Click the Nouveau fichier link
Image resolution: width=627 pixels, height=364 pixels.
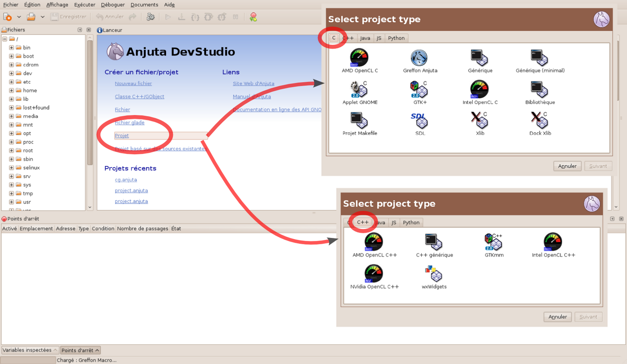point(133,83)
